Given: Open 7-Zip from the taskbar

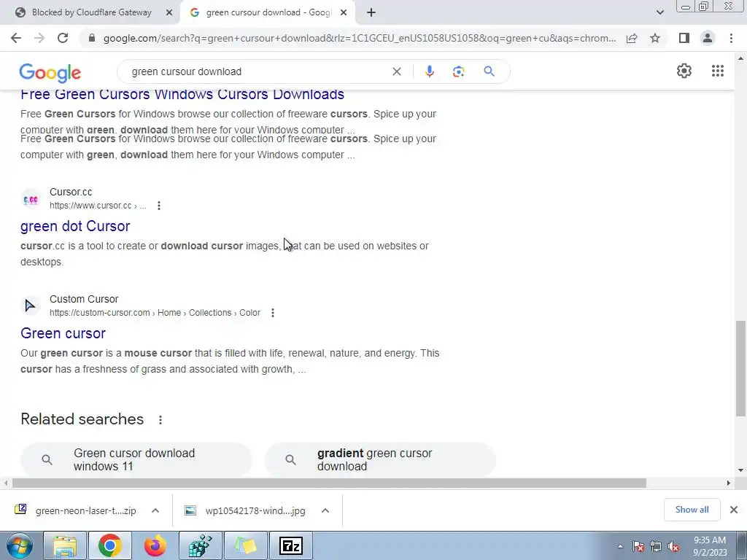Looking at the screenshot, I should point(290,545).
